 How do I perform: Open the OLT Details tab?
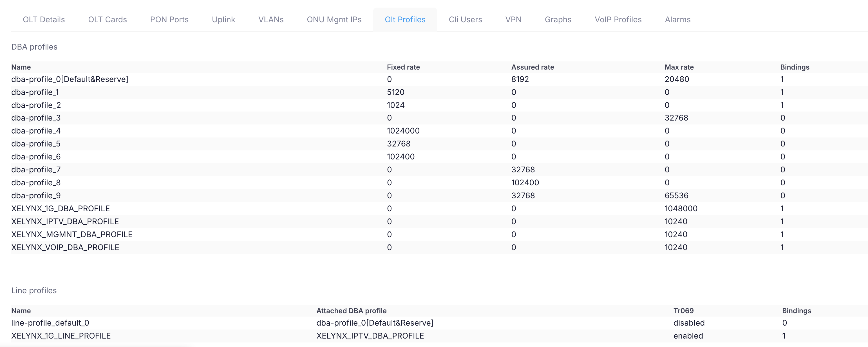tap(44, 19)
